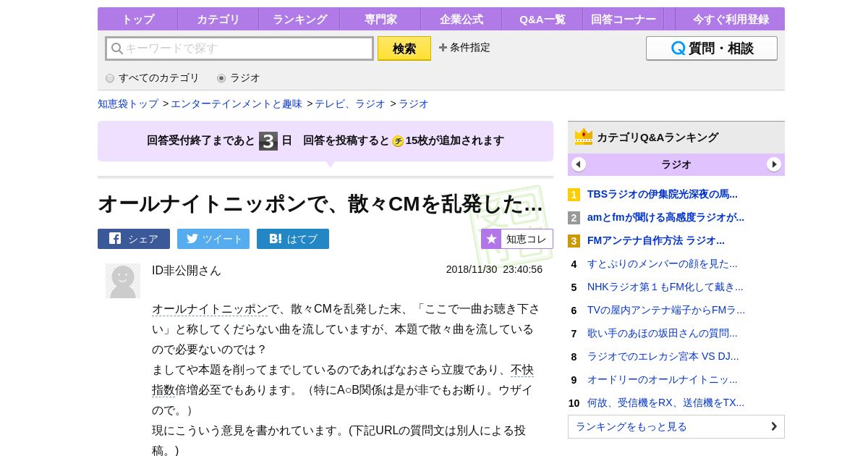The image size is (868, 456).
Task: Open ranking 10 何故、受信機をRX、送信機をTX... link
Action: click(665, 402)
